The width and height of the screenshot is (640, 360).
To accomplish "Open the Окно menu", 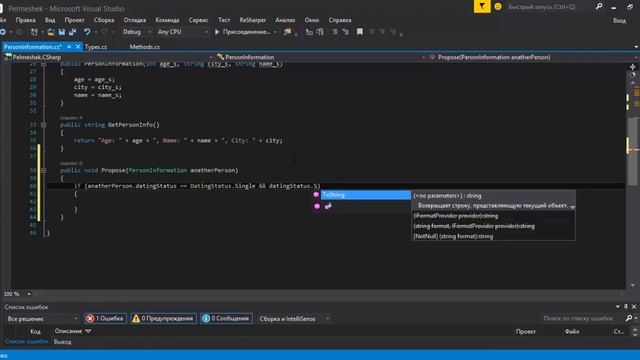I will [x=312, y=20].
